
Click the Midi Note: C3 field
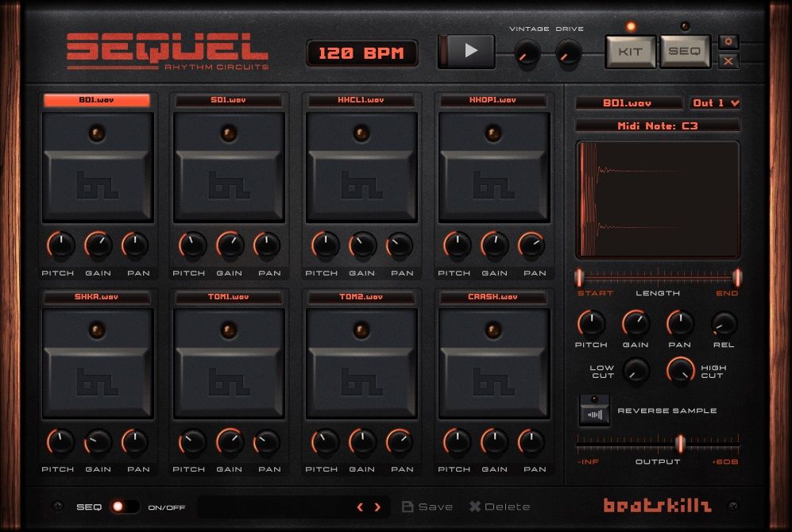tap(658, 125)
